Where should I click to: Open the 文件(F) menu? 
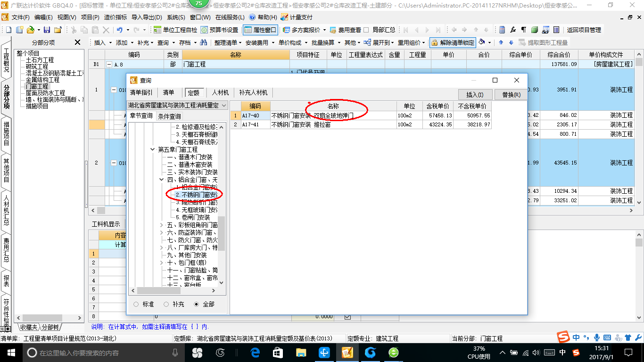tap(20, 17)
